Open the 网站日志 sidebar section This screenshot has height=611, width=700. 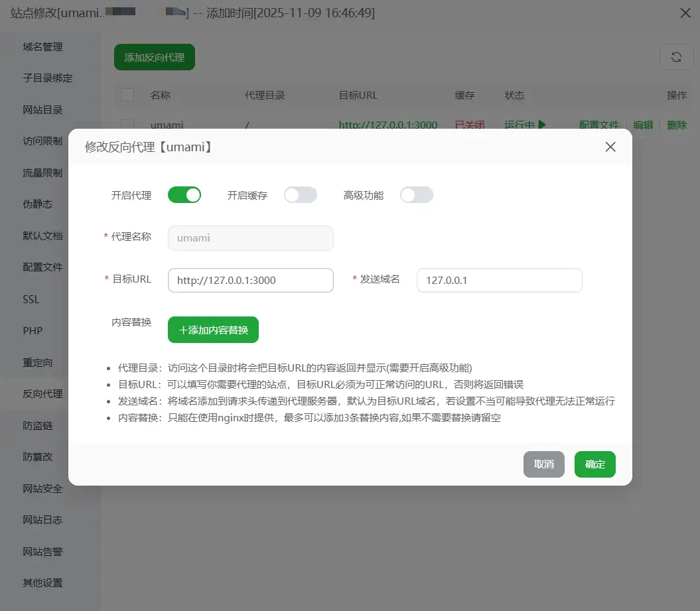(x=42, y=520)
